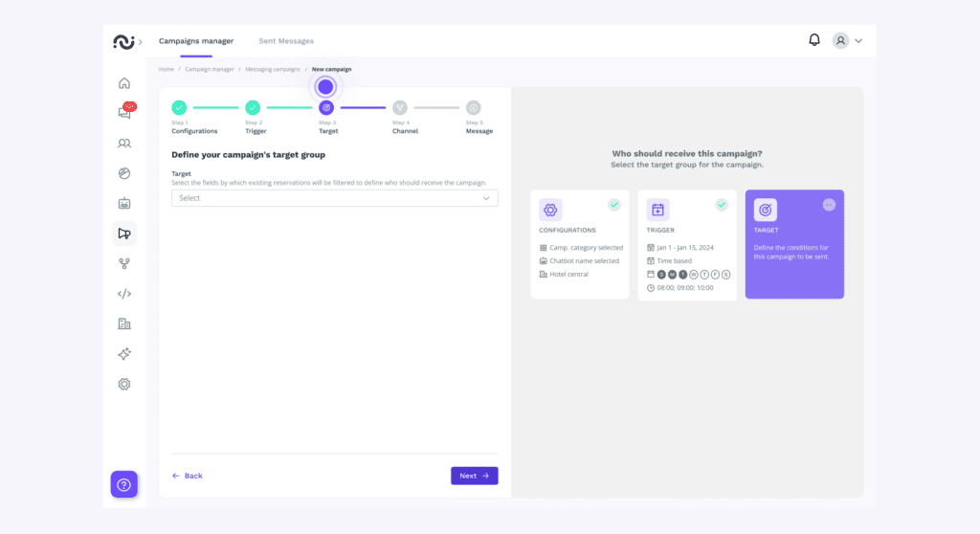Open the contacts/people icon in sidebar
Image resolution: width=980 pixels, height=534 pixels.
click(123, 144)
